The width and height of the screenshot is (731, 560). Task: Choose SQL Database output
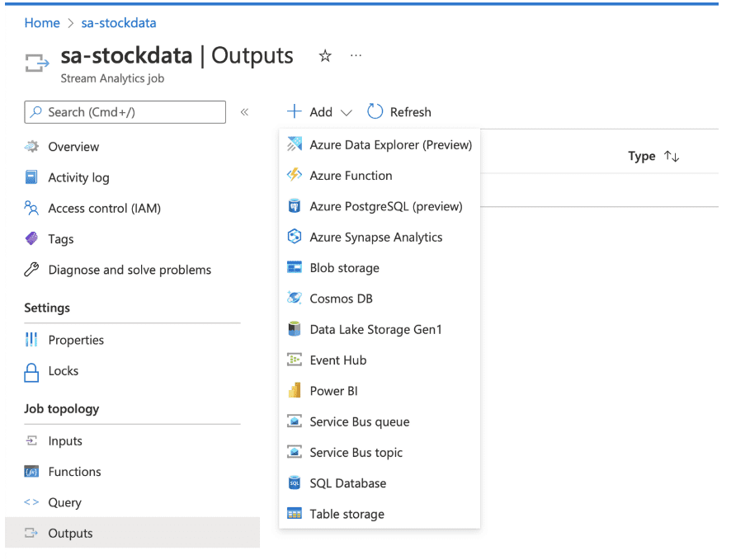[x=380, y=482]
